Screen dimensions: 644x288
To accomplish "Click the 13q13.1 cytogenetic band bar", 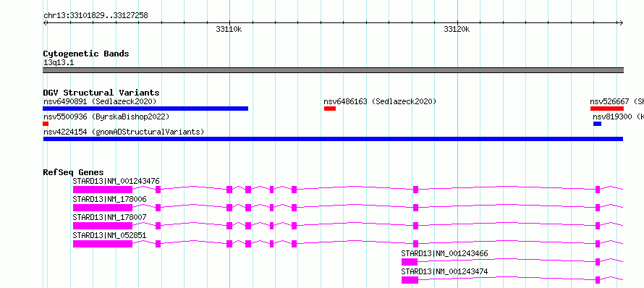I will [x=333, y=70].
